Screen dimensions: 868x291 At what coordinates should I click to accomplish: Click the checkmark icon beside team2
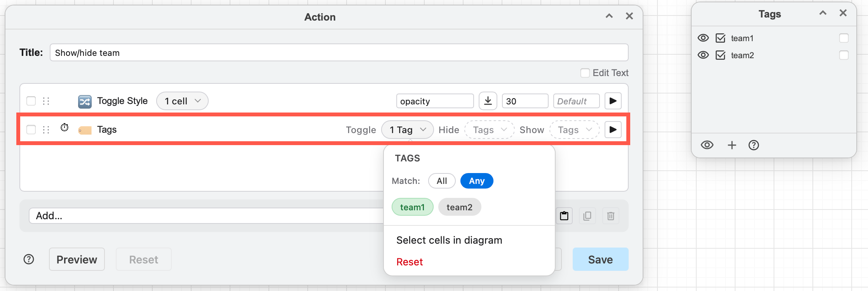721,55
